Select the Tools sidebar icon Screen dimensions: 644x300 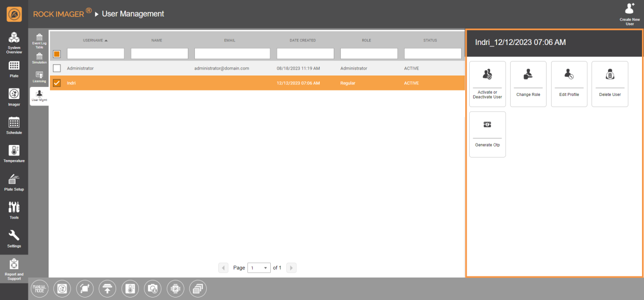(13, 209)
